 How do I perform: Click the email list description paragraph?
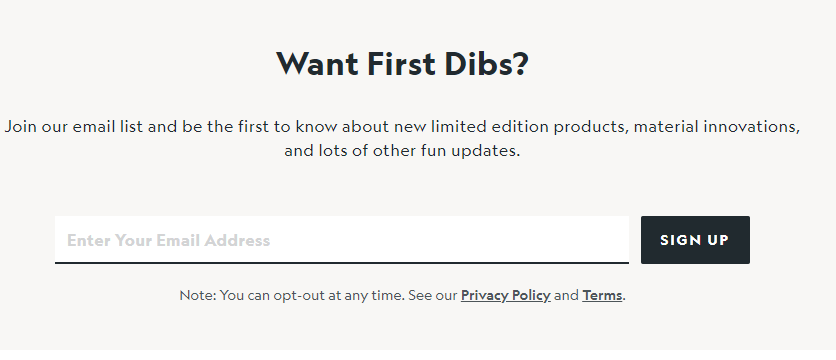[403, 139]
